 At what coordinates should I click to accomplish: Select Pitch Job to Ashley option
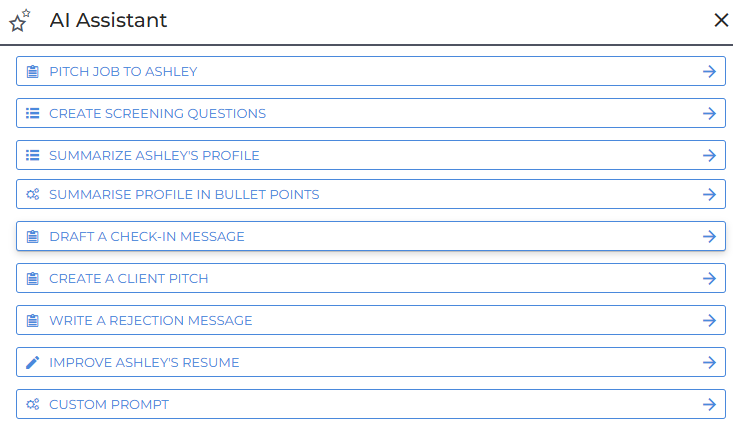point(123,71)
